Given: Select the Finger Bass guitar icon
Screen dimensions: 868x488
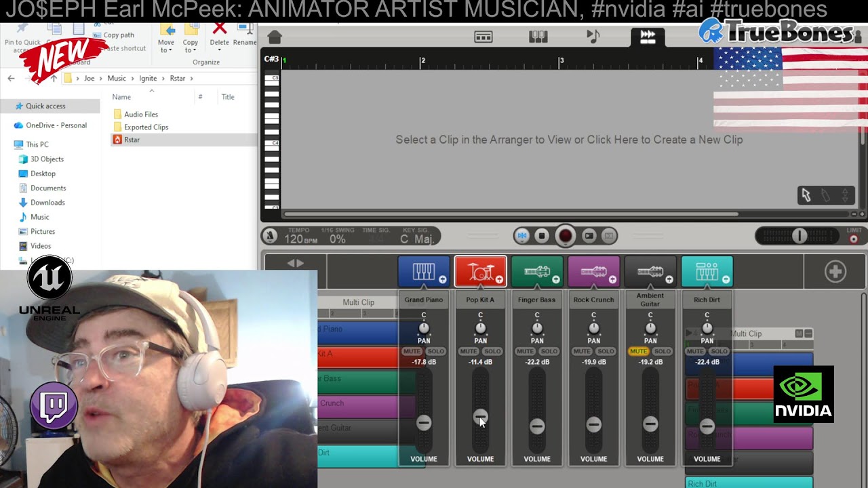Looking at the screenshot, I should 537,271.
